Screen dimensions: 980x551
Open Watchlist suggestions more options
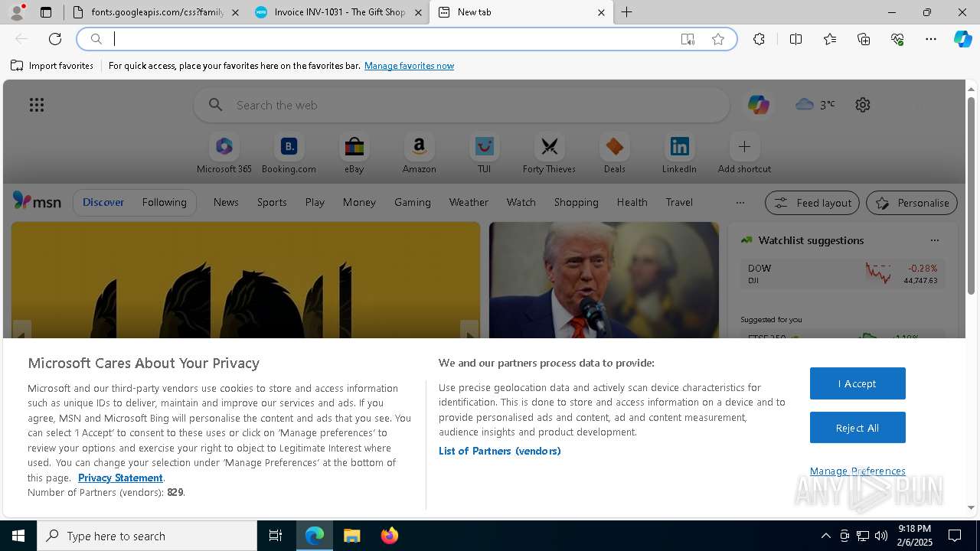(935, 240)
